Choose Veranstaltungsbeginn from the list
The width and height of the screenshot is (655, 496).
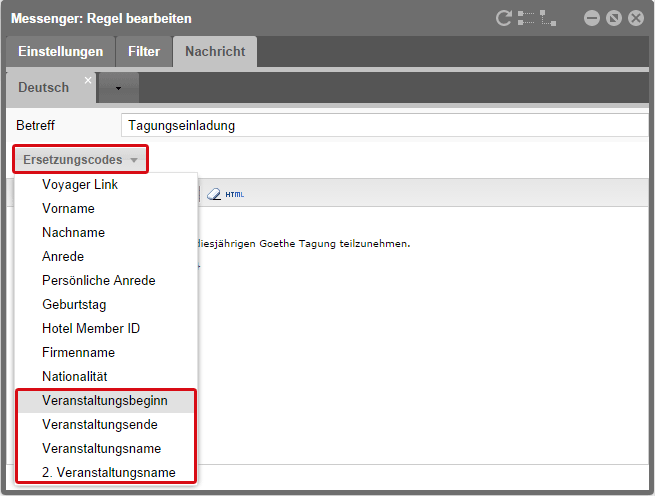pos(104,400)
